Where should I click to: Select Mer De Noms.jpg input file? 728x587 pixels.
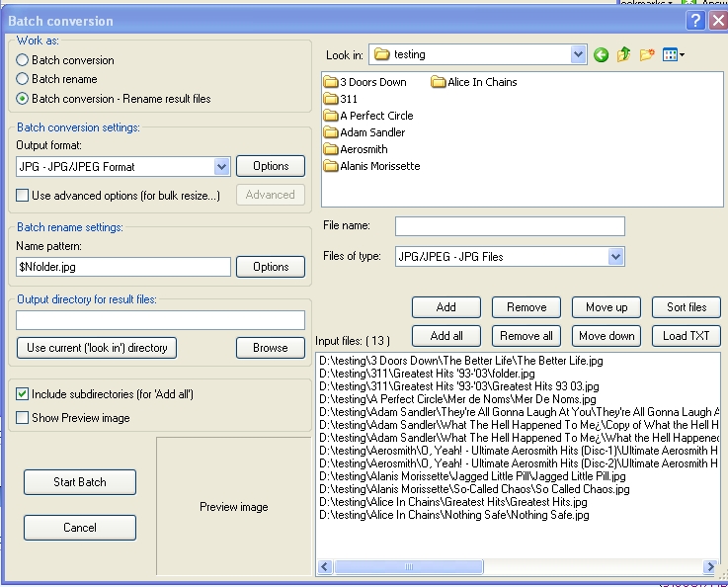[x=457, y=399]
